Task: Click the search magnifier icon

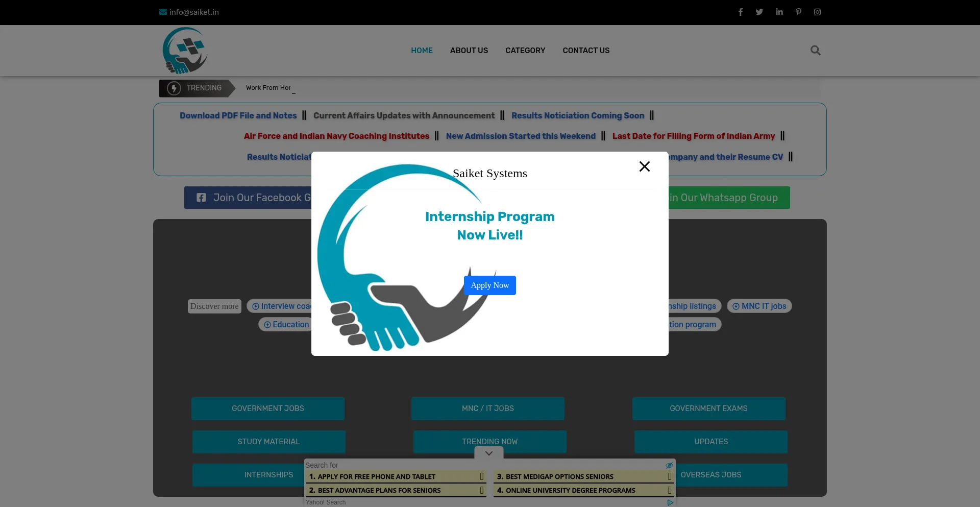Action: tap(815, 51)
